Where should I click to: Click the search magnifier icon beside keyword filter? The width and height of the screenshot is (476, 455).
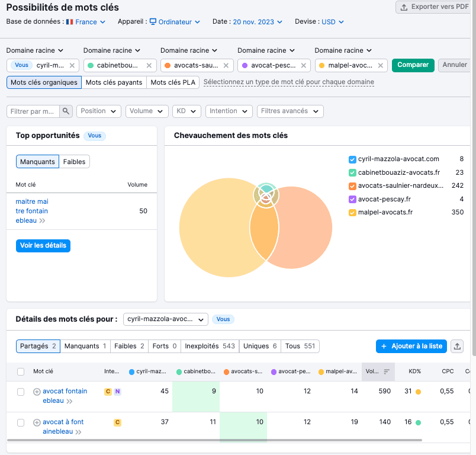[66, 111]
